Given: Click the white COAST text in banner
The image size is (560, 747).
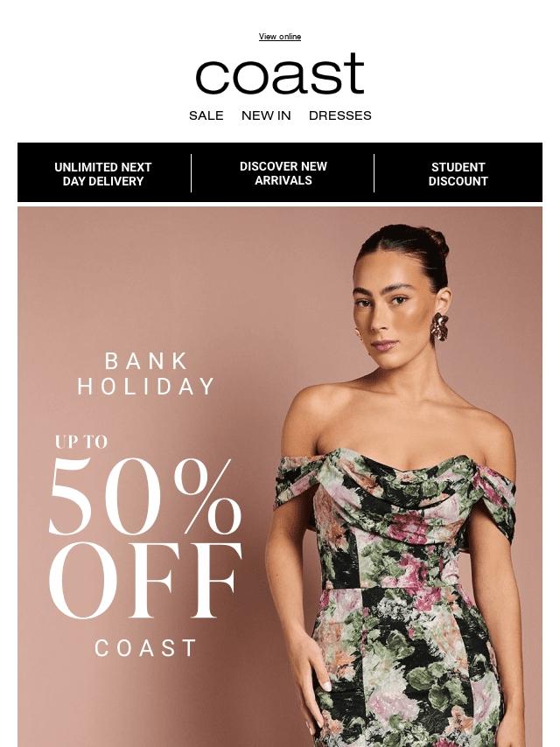Looking at the screenshot, I should point(145,648).
